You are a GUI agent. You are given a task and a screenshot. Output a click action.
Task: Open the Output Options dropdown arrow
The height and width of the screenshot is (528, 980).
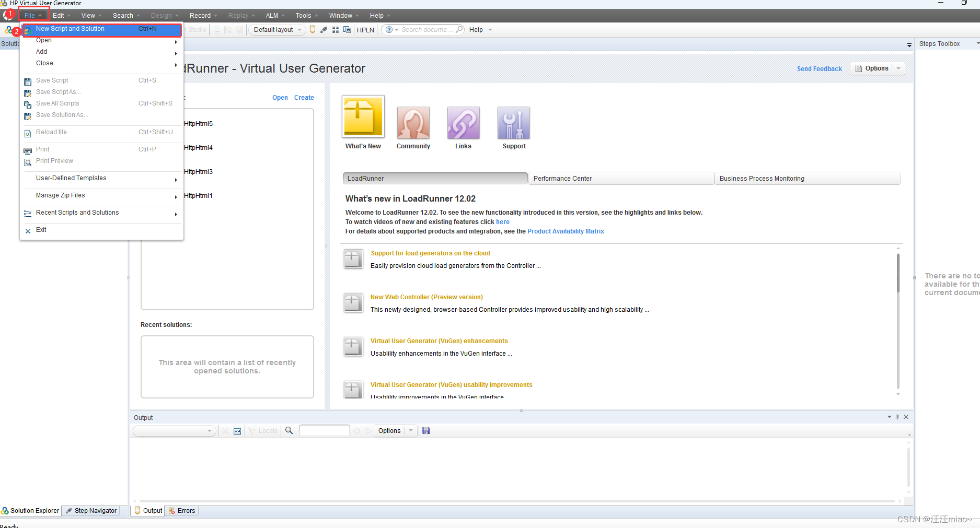[x=411, y=431]
